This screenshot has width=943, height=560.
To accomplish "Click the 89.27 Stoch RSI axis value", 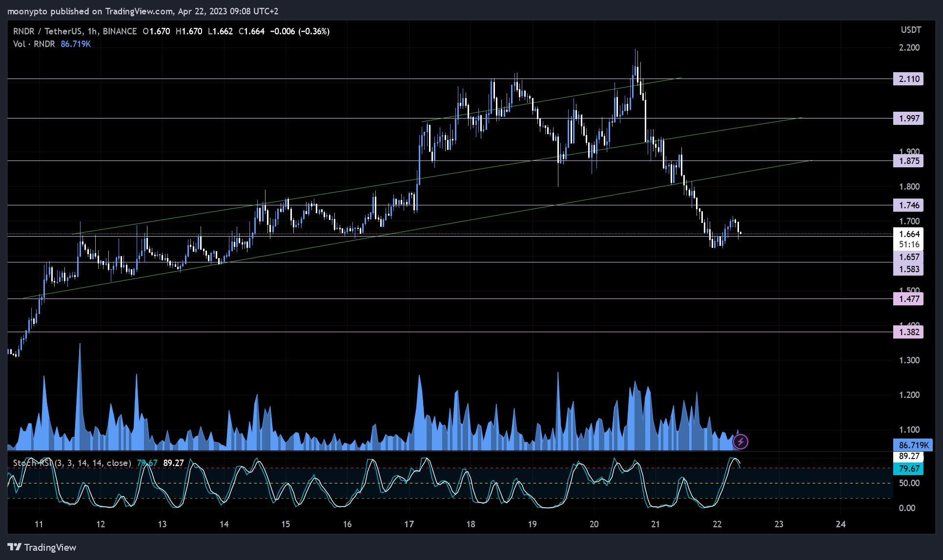I will 908,457.
